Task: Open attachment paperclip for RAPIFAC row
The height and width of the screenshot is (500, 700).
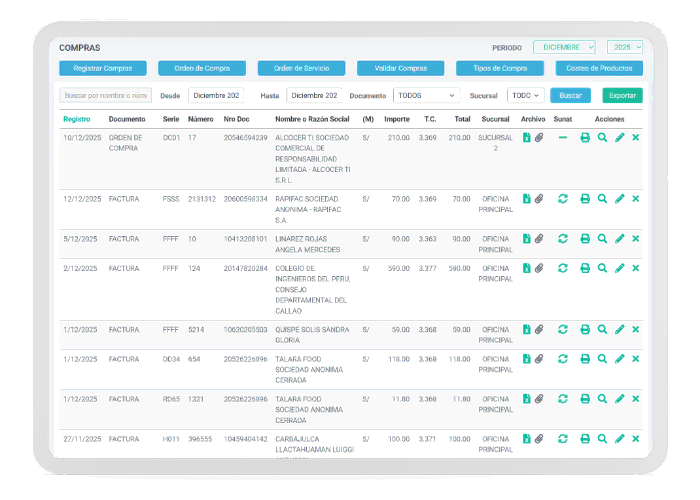Action: [538, 199]
